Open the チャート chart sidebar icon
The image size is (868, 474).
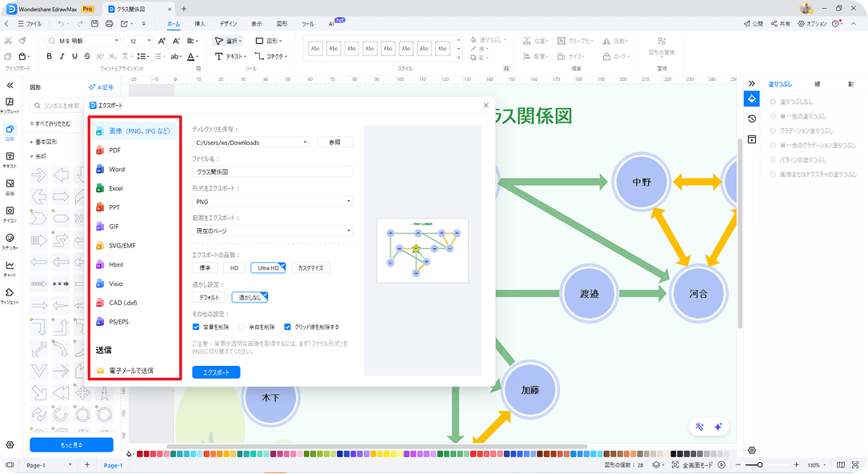pyautogui.click(x=10, y=268)
